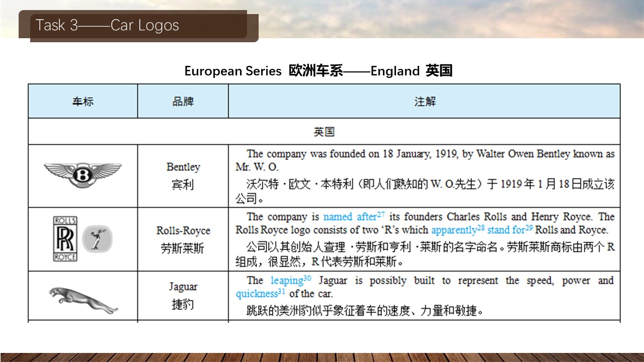Image resolution: width=644 pixels, height=362 pixels.
Task: Click the Bentley winged B logo
Action: point(83,175)
